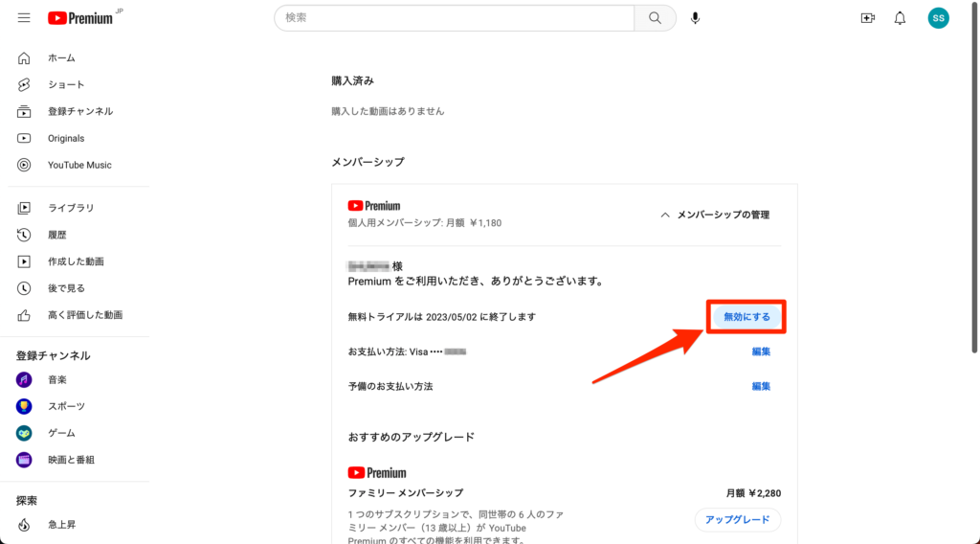This screenshot has height=544, width=980.
Task: Click the Premium logo above ファミリー メンバーシップ
Action: point(377,473)
